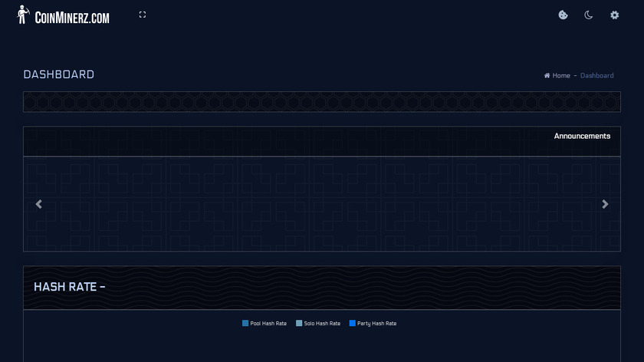Screen dimensions: 644x362
Task: Show the previous announcement slide
Action: pyautogui.click(x=38, y=204)
